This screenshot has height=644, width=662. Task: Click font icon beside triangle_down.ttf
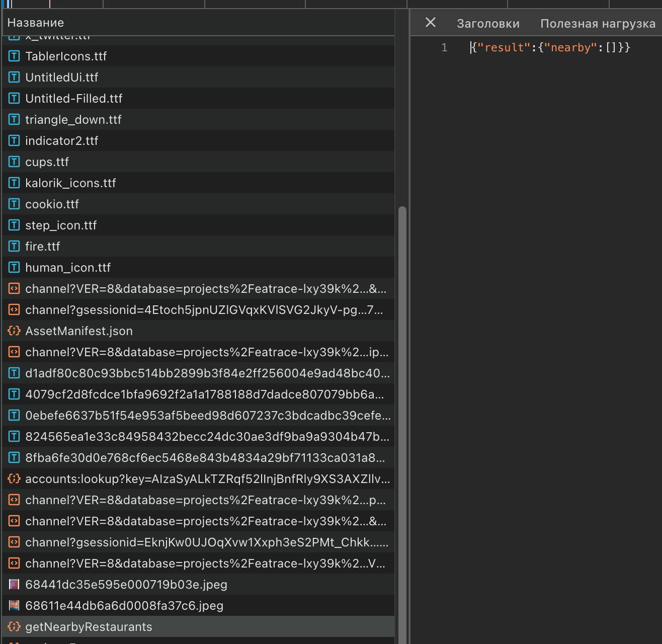tap(14, 120)
